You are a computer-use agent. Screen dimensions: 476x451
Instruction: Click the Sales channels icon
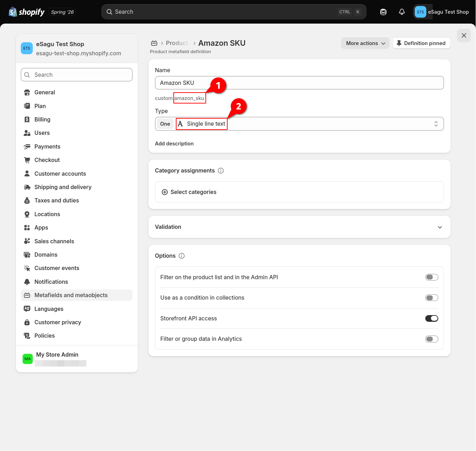27,241
